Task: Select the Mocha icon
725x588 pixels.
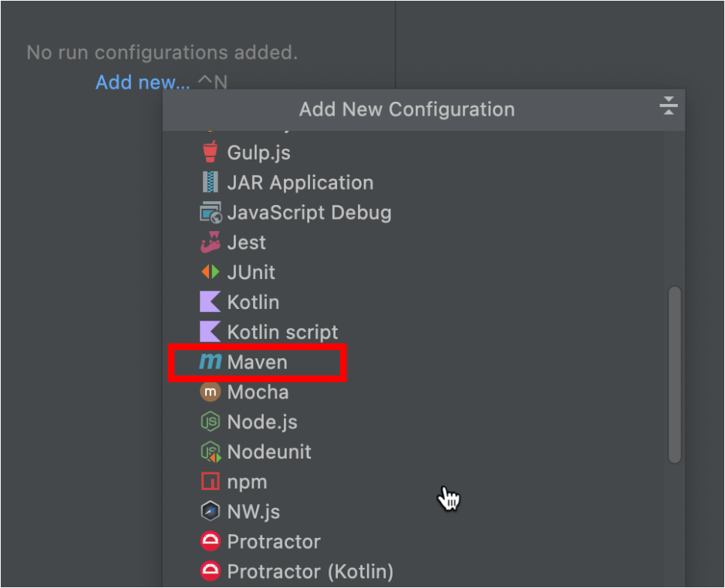Action: coord(209,392)
